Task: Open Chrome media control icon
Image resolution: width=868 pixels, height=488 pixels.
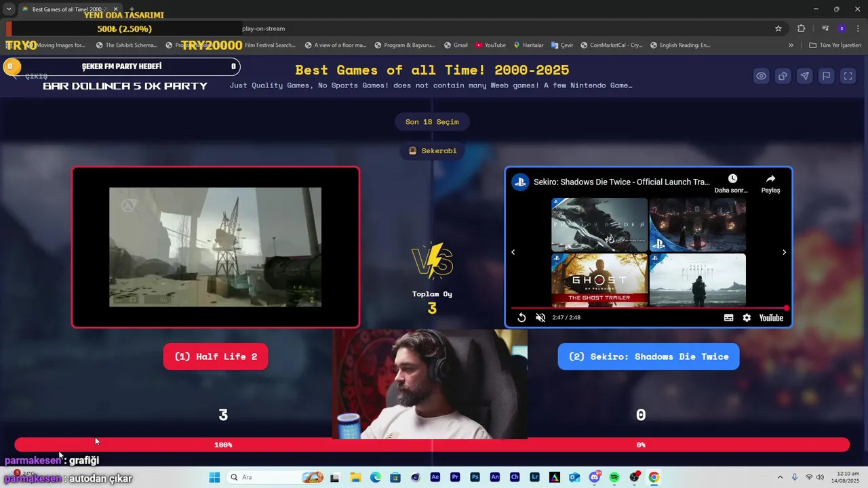Action: click(825, 28)
